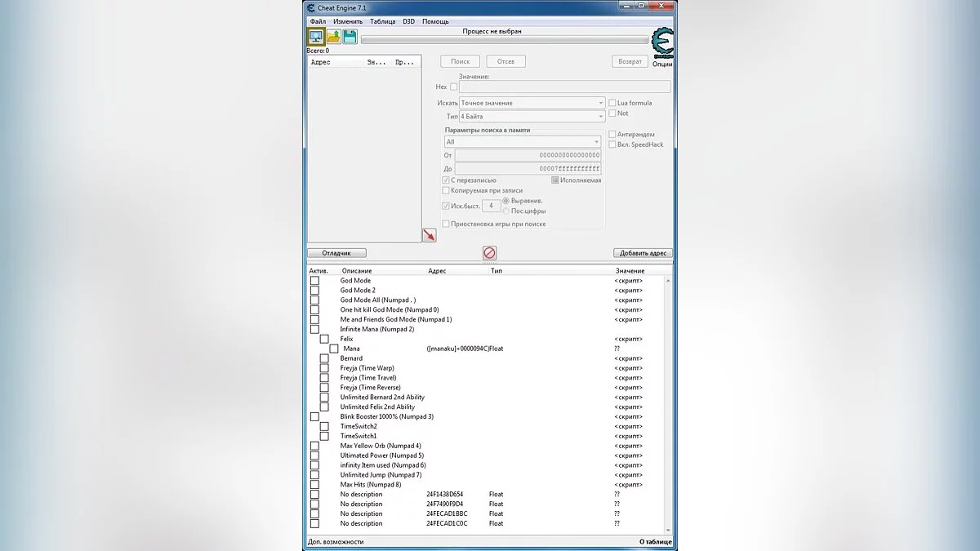Activate Infinite Mana (Numpad 2) checkbox

[x=314, y=329]
